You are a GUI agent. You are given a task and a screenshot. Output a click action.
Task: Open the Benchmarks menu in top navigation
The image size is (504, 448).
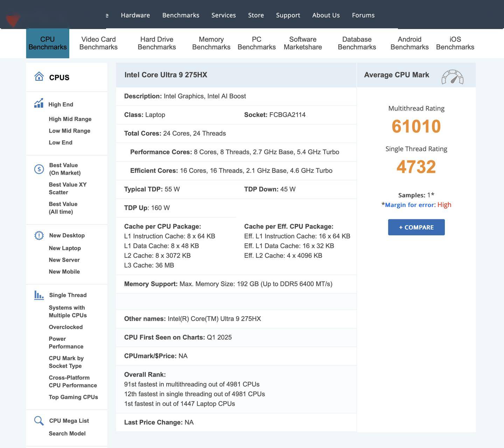pyautogui.click(x=181, y=15)
